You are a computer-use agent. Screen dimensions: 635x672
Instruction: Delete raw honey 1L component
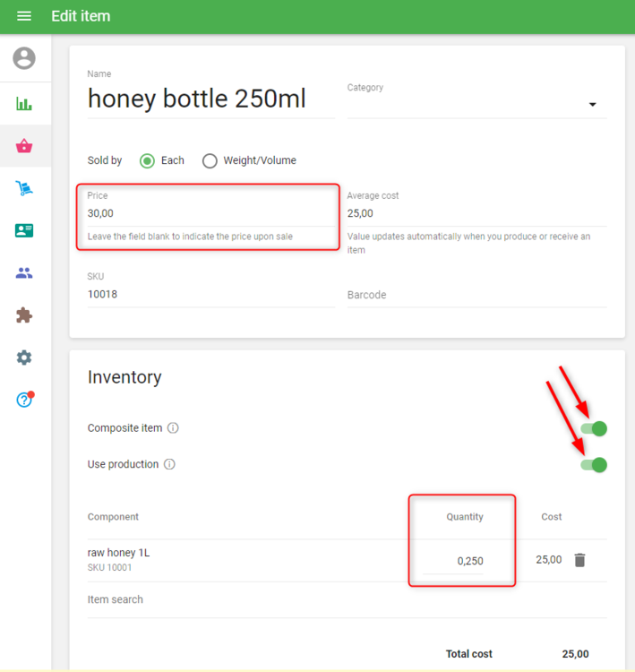(579, 560)
